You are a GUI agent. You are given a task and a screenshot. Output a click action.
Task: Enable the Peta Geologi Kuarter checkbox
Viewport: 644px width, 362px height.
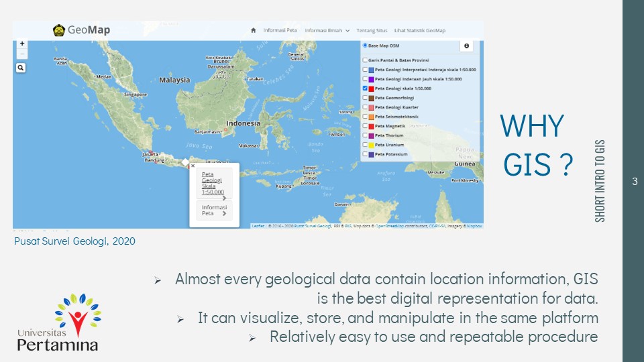tap(365, 107)
